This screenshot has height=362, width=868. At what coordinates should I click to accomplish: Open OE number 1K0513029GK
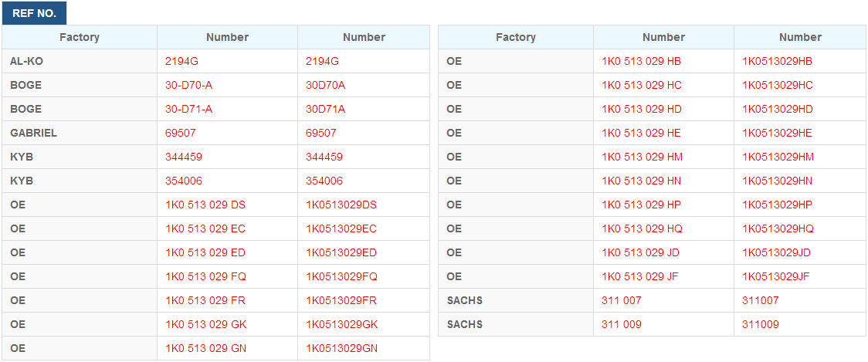tap(341, 324)
